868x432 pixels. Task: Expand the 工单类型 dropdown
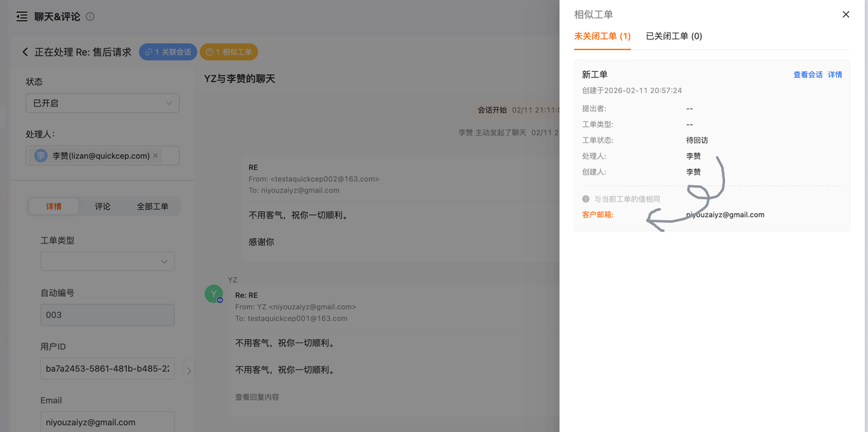[107, 261]
